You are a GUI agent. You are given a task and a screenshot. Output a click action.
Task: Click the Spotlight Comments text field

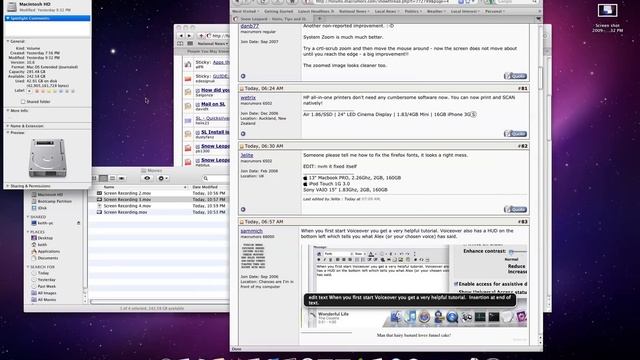tap(47, 29)
